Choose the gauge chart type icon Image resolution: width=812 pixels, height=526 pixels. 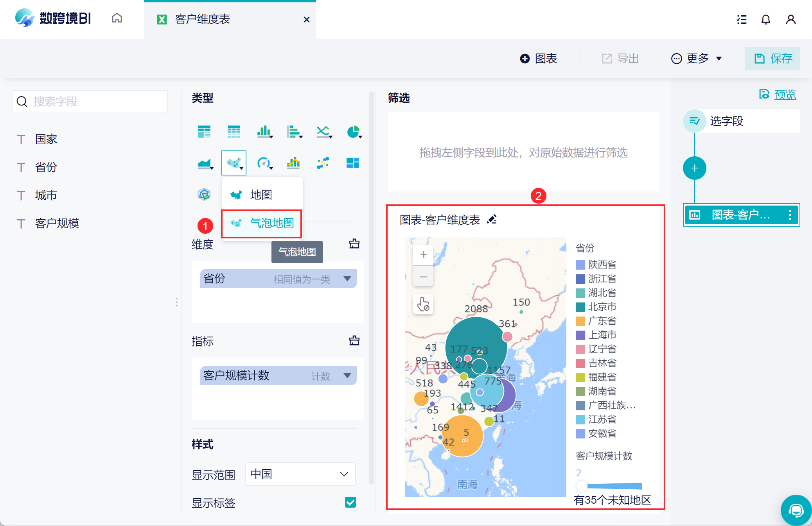tap(264, 163)
